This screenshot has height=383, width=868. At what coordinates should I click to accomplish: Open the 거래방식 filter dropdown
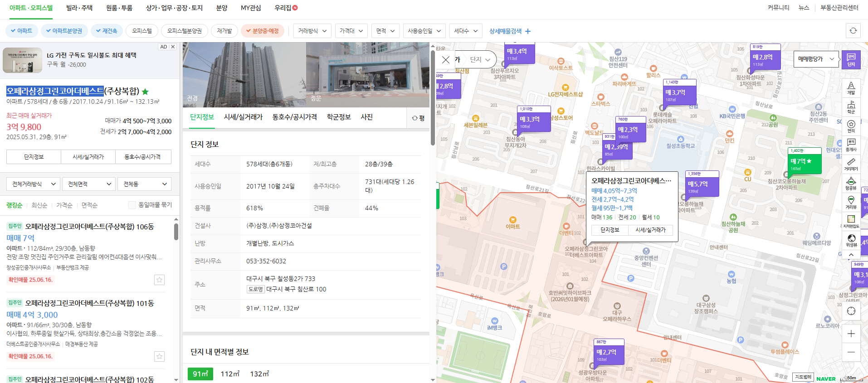[312, 31]
